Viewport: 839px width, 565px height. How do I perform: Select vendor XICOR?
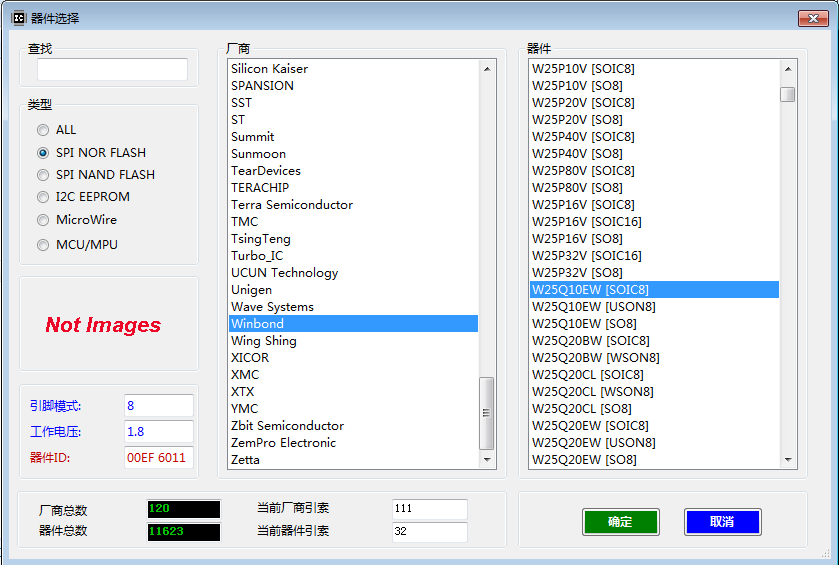point(353,358)
